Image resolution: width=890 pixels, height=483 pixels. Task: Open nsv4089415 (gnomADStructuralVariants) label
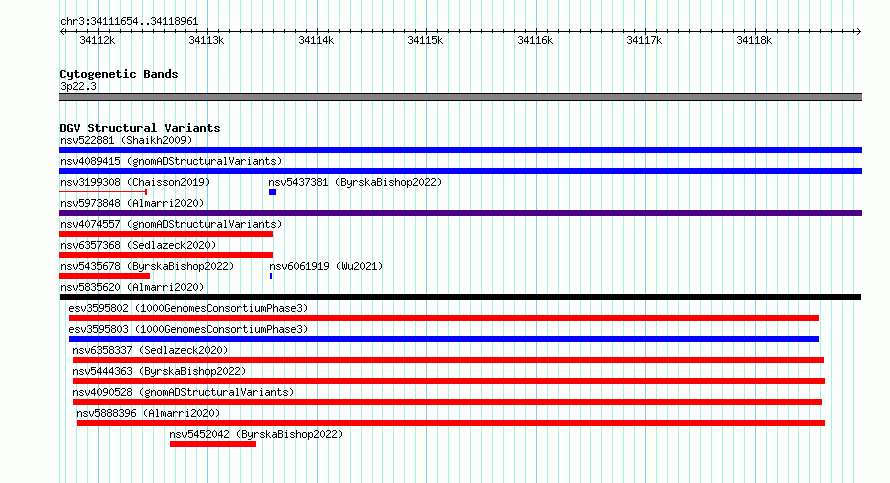[171, 161]
